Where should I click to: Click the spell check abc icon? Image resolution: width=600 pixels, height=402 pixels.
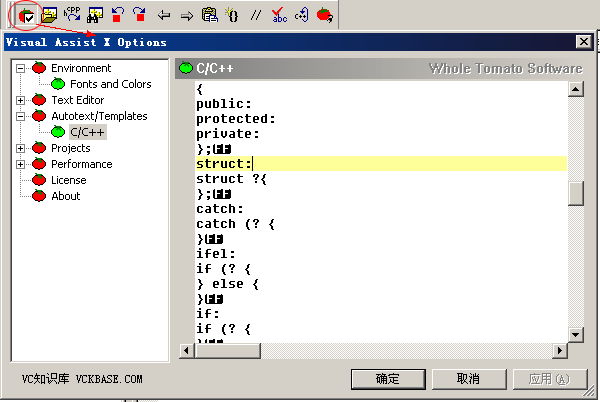279,15
